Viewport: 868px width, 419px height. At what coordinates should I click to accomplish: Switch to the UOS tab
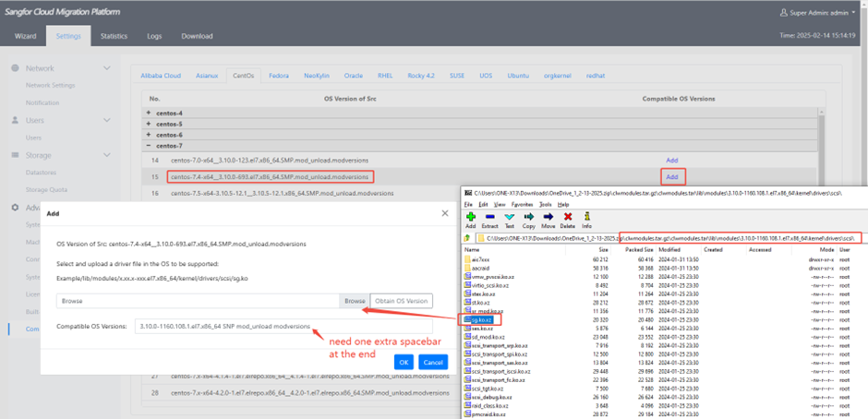(486, 76)
